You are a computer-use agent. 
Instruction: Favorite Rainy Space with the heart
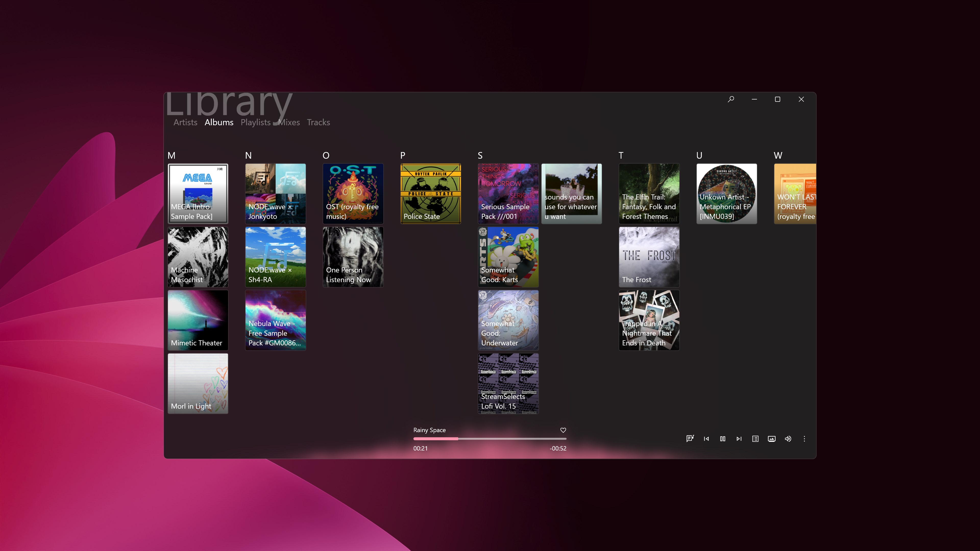pyautogui.click(x=563, y=430)
